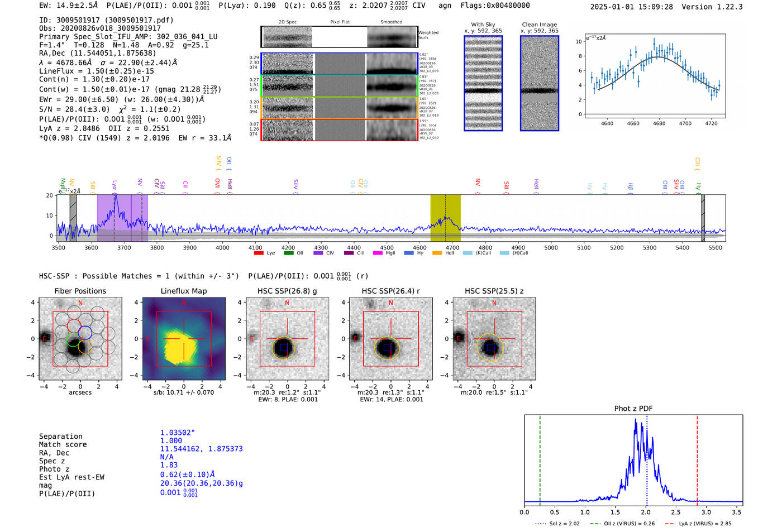The width and height of the screenshot is (782, 532).
Task: Click the blue Hγ legend swatch
Action: click(x=409, y=253)
